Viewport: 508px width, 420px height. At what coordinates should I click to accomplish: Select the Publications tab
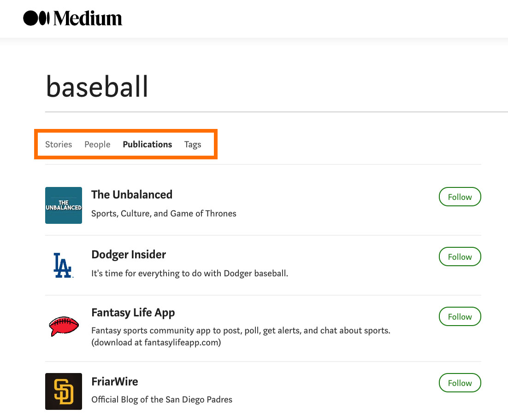[147, 144]
